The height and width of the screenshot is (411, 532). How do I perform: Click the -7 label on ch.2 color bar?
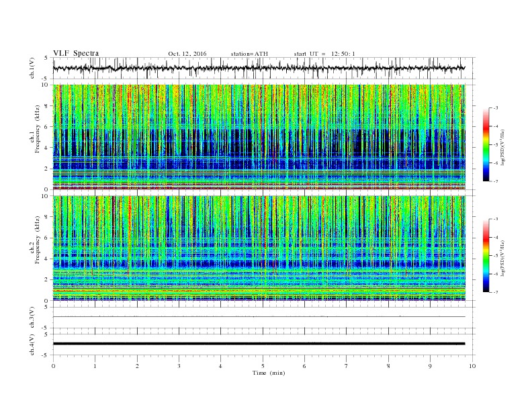coord(496,292)
